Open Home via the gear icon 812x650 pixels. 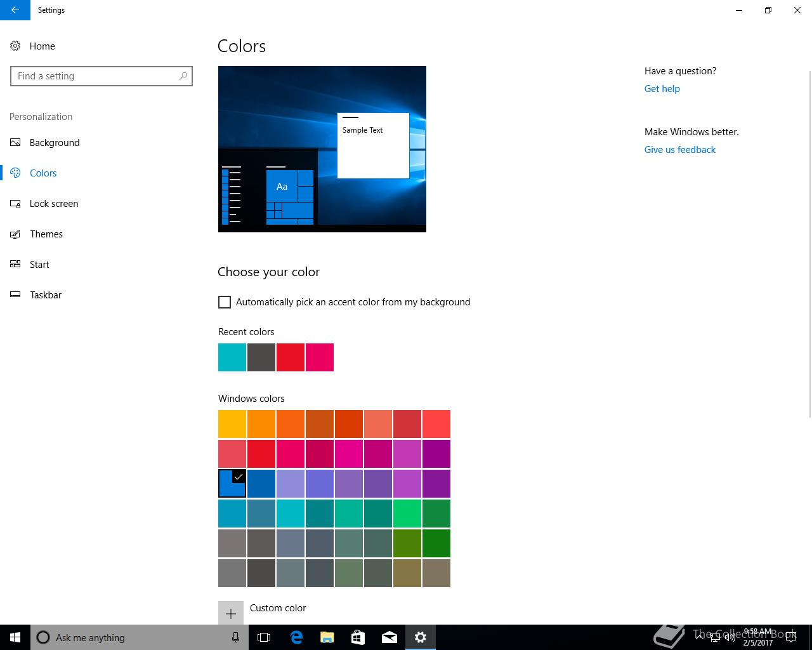tap(15, 46)
